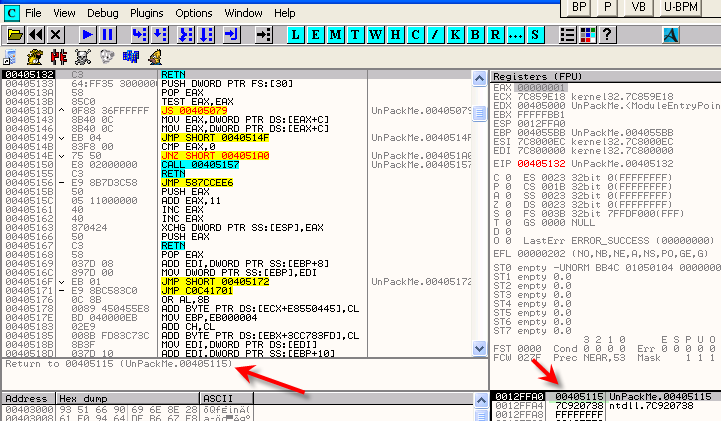Open the Debug menu

tap(101, 13)
